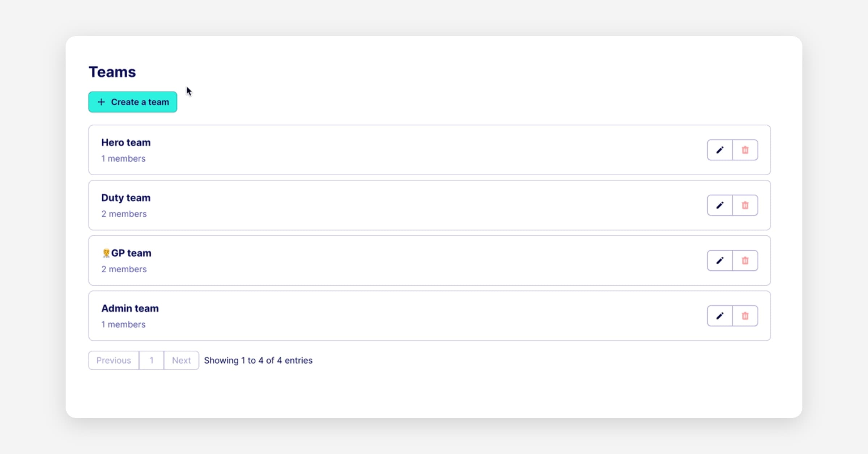Click the Create a team button
Screen dimensions: 868x454
pos(133,102)
